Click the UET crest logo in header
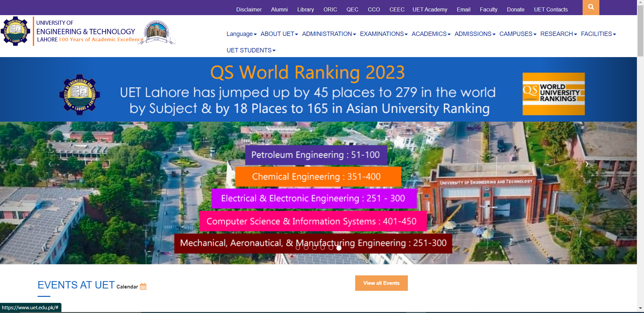 [15, 31]
